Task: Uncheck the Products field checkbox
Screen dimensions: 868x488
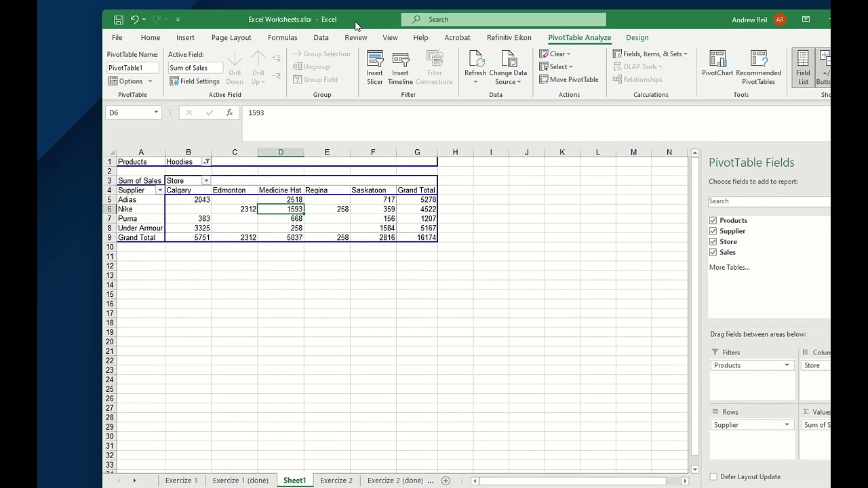Action: click(713, 220)
